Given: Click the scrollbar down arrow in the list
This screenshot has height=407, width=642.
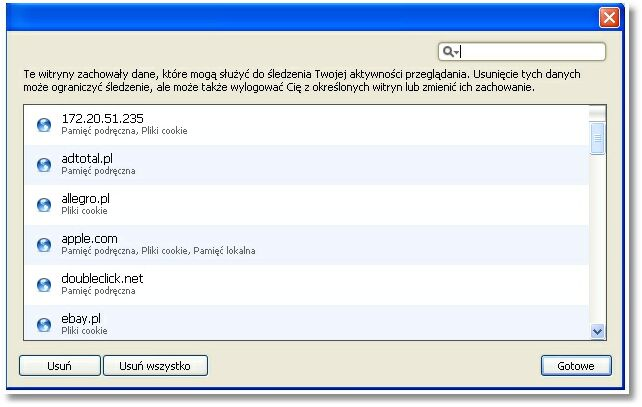Looking at the screenshot, I should 597,331.
